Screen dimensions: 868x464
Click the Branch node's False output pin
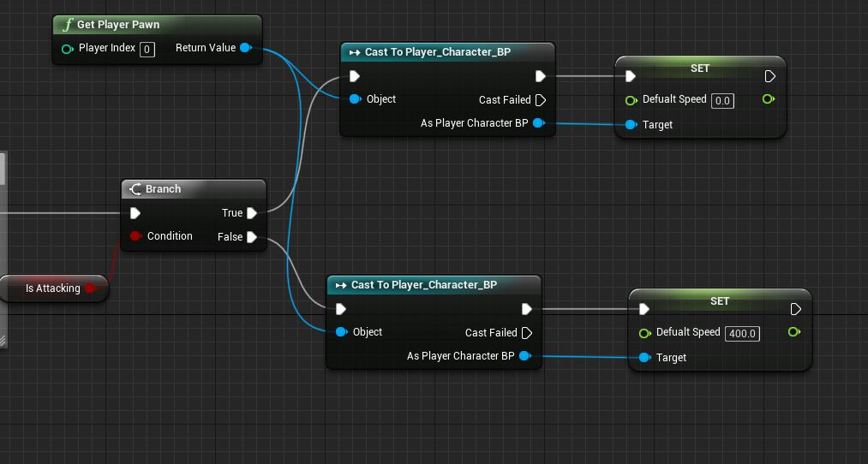point(252,237)
